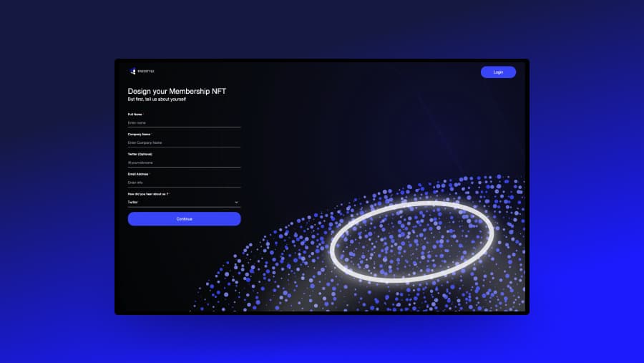Click the Email Address label
The width and height of the screenshot is (644, 363).
coord(138,174)
